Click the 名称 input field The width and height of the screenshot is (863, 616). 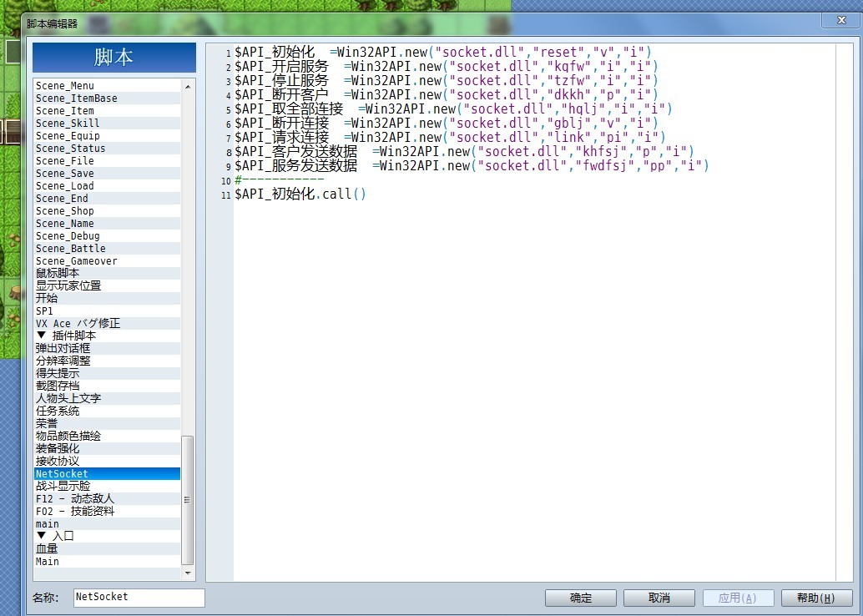139,598
